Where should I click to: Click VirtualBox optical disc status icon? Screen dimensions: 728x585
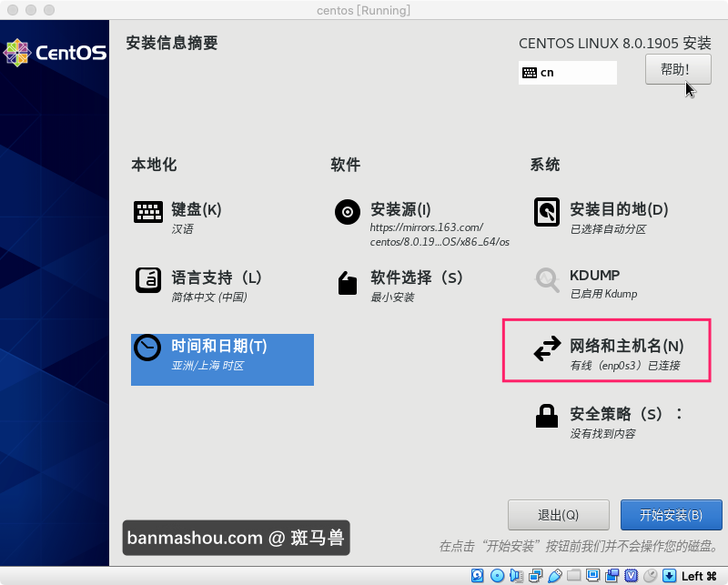497,576
